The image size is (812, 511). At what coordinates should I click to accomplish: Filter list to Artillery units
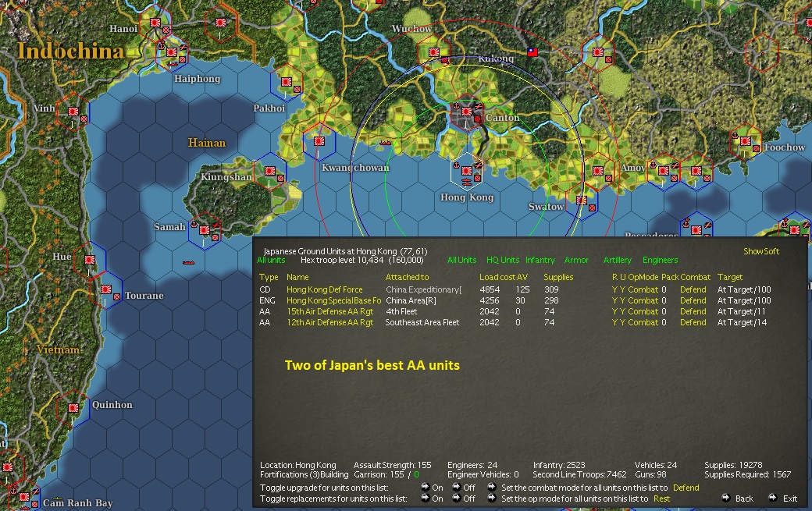click(618, 260)
